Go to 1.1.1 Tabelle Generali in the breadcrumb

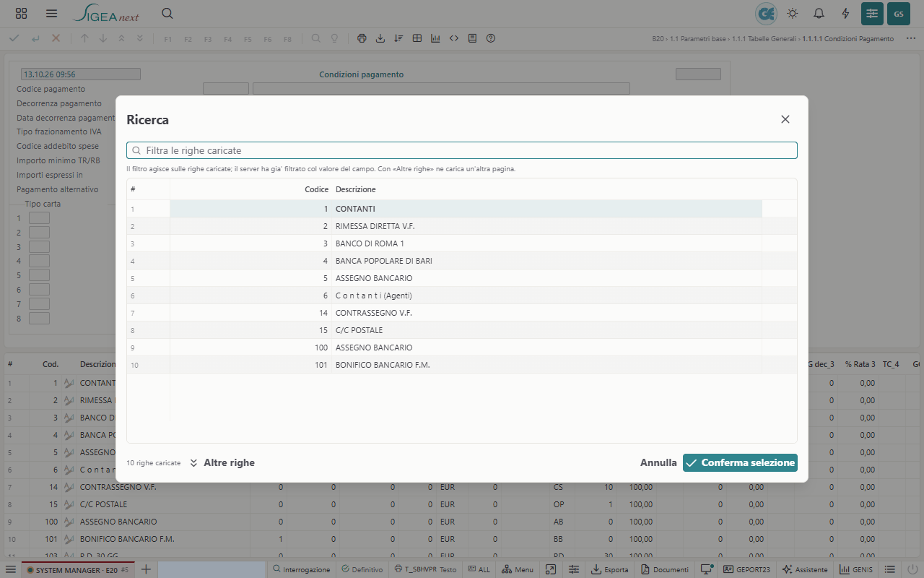[764, 39]
